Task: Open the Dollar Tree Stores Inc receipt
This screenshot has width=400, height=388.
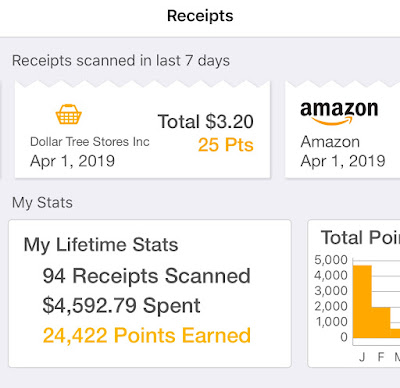Action: click(142, 130)
